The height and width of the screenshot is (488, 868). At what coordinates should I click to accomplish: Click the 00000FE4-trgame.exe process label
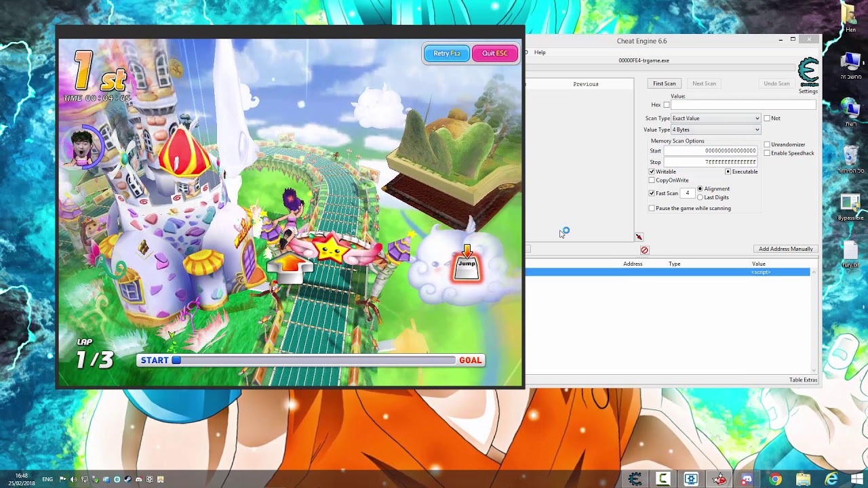coord(644,60)
